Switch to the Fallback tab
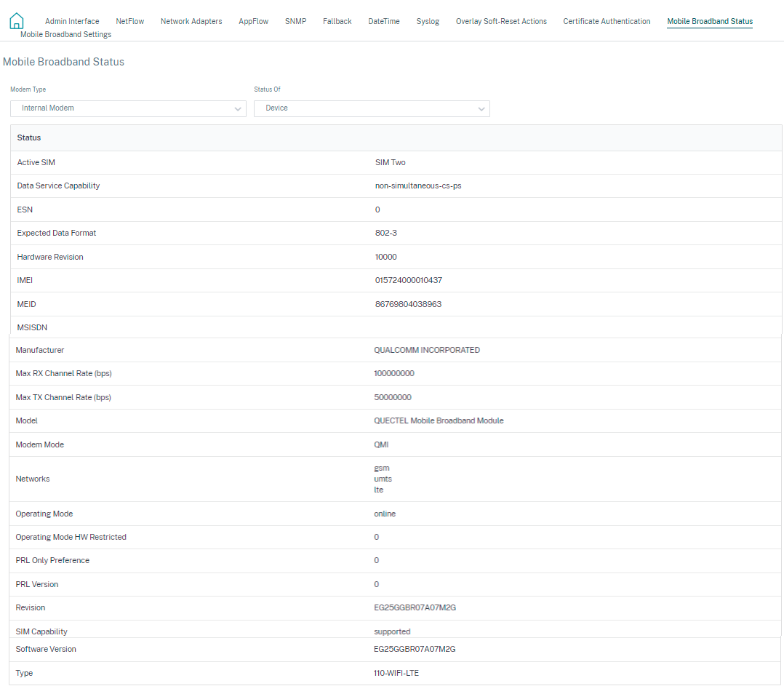 point(337,22)
